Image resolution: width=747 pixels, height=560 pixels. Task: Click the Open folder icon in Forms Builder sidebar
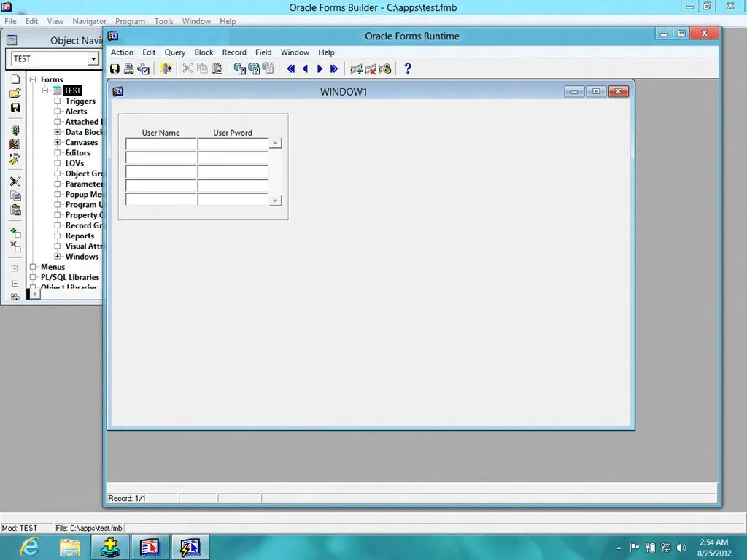coord(15,93)
